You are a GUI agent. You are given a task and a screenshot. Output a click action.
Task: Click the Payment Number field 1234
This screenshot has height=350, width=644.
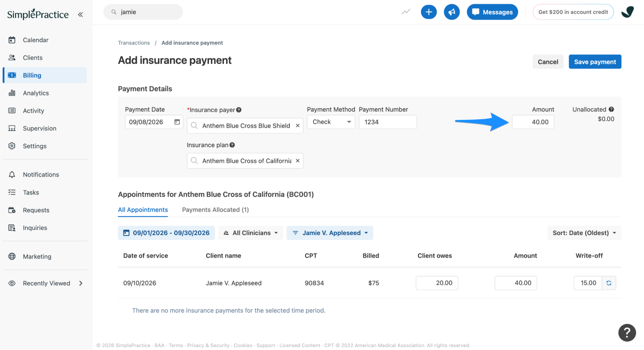[388, 122]
